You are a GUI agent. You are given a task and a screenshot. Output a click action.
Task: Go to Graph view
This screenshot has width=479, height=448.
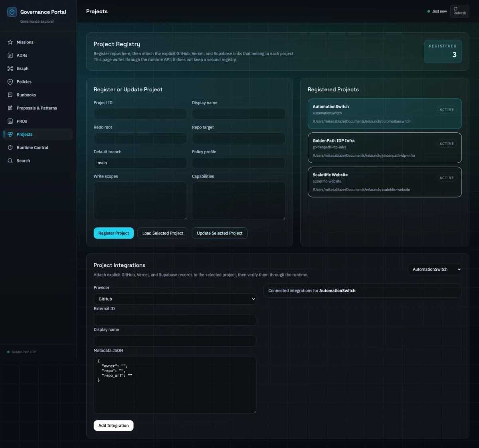[38, 69]
